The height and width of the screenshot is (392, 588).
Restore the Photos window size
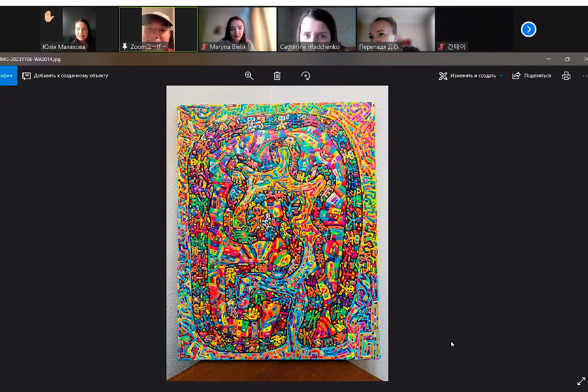click(567, 59)
